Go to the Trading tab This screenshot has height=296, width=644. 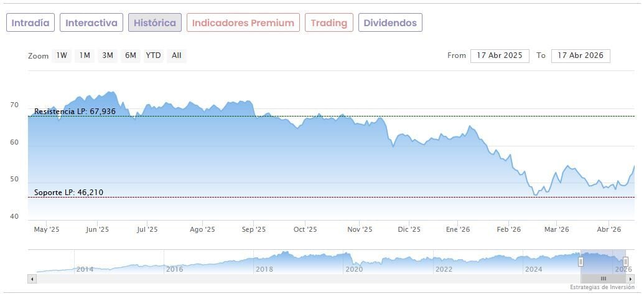(329, 23)
